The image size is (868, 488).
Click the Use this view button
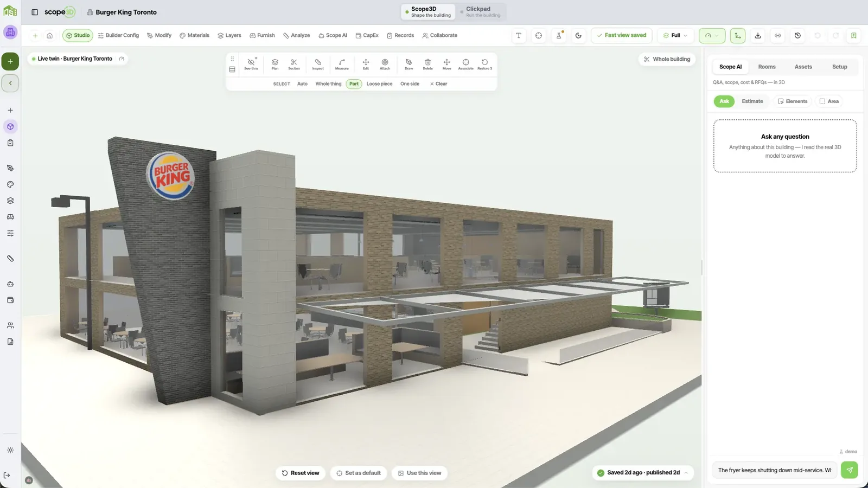tap(419, 473)
